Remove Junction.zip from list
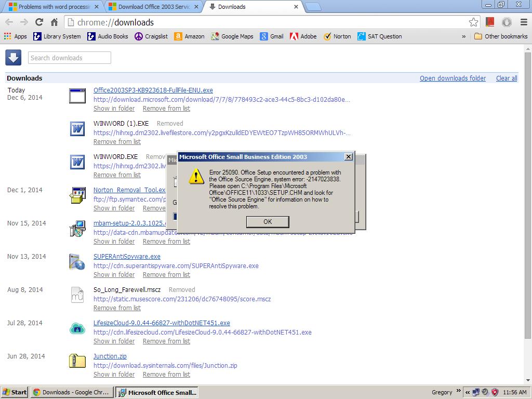 (166, 375)
